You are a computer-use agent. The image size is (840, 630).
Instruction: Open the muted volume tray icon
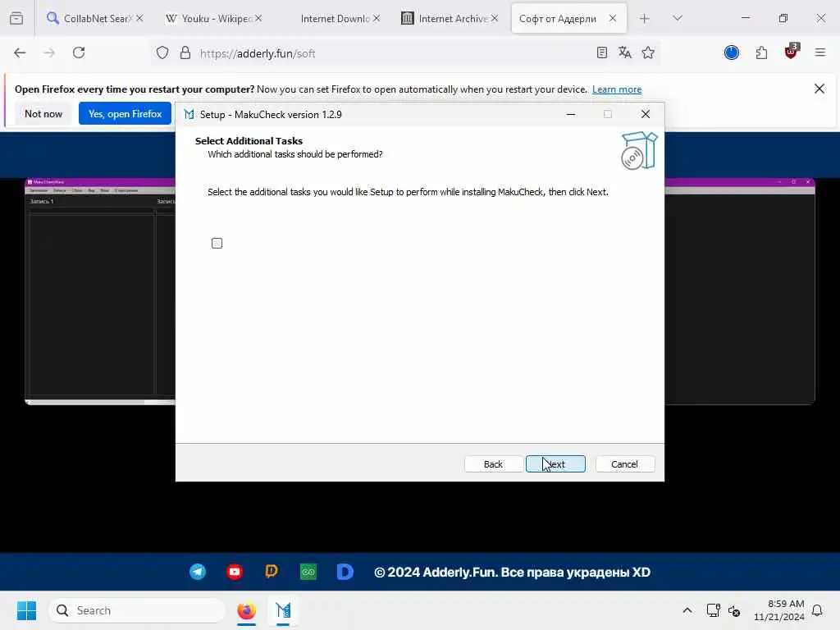tap(734, 610)
